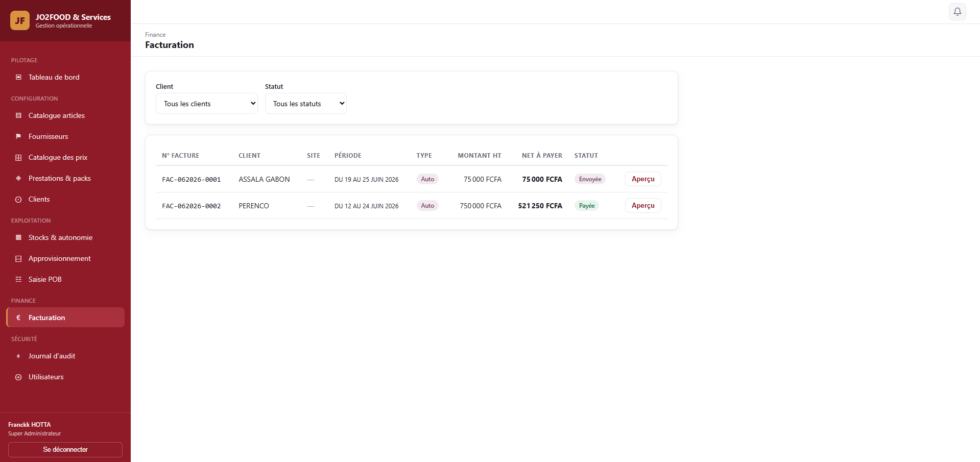Go to Saisie POB
Screen dimensions: 980x462
tap(65, 279)
